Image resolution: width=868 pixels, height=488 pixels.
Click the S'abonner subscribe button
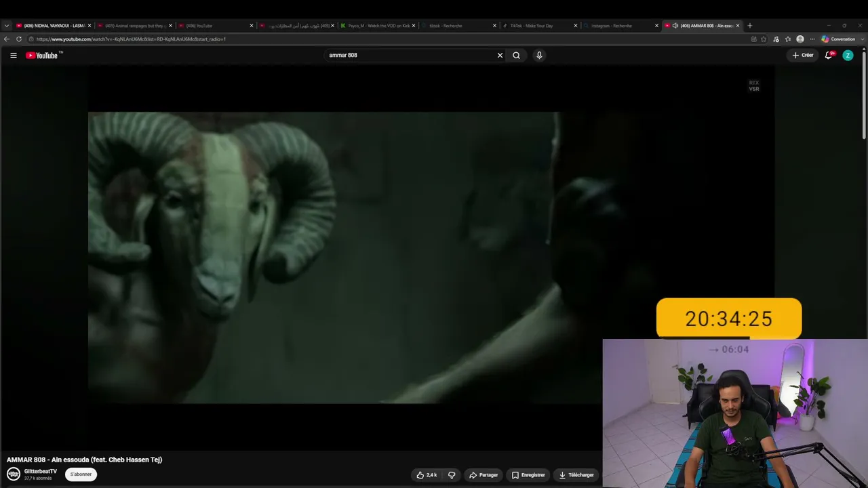81,474
